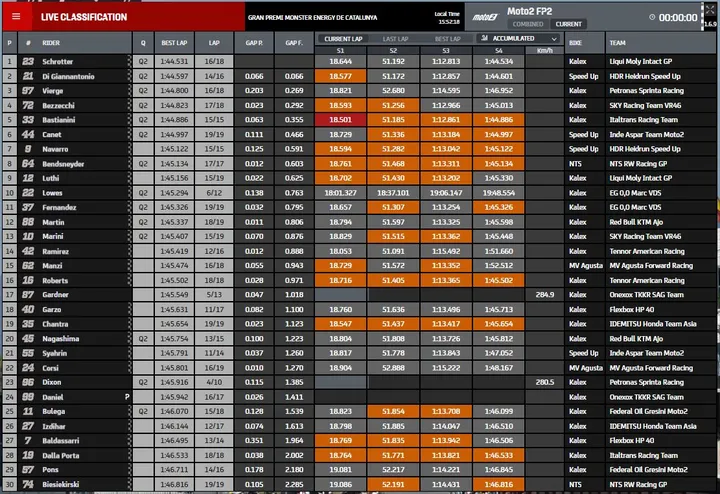Click the Q2 badge in Fernandez's row
Image resolution: width=720 pixels, height=494 pixels.
coord(143,208)
